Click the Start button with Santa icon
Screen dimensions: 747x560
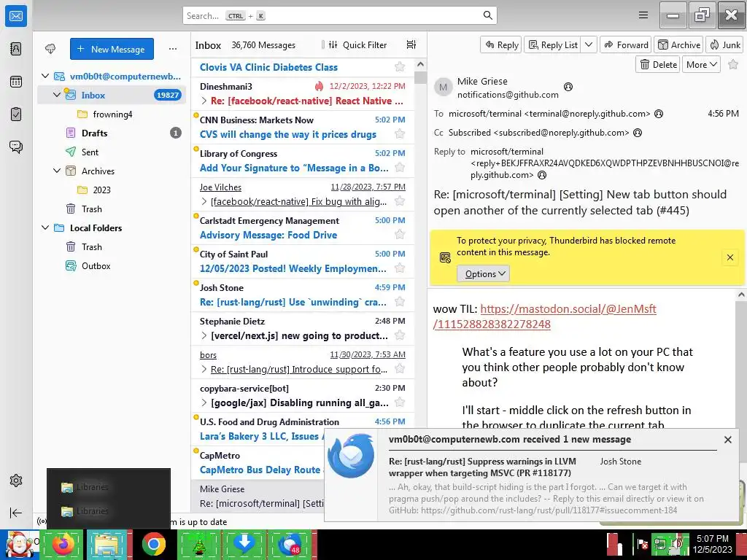coord(19,544)
